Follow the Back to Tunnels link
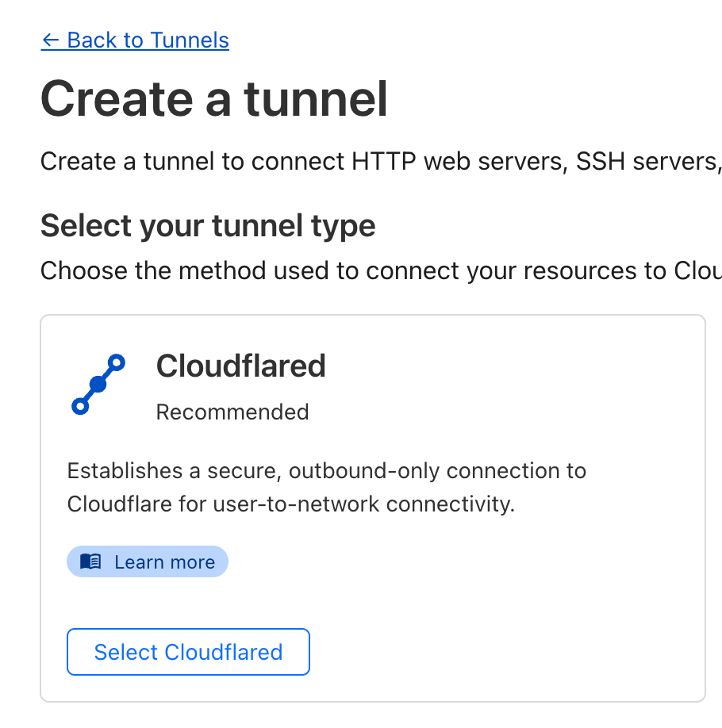 point(135,40)
